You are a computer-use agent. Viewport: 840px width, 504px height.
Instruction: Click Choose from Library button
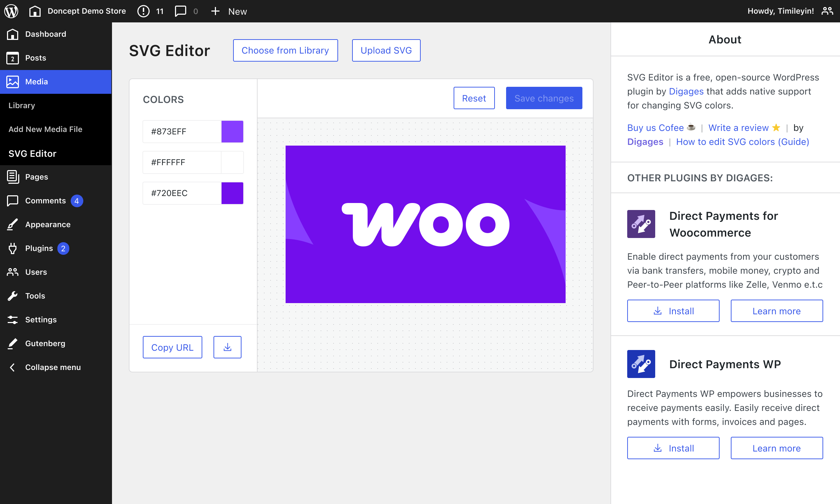click(x=285, y=50)
